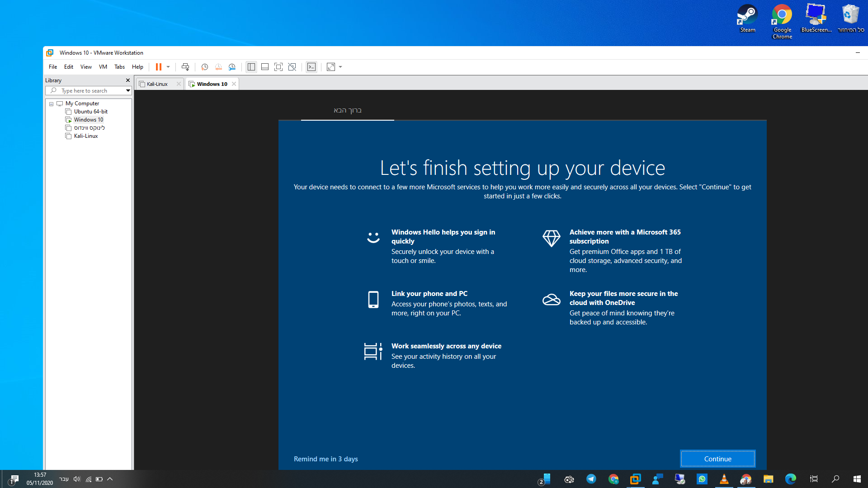This screenshot has height=488, width=868.
Task: Open the Help menu
Action: click(137, 67)
